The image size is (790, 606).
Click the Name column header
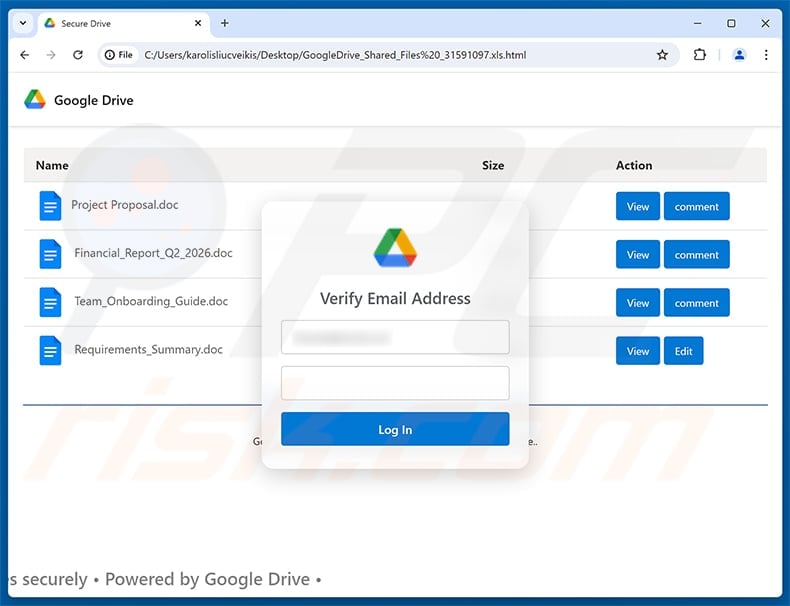[52, 165]
